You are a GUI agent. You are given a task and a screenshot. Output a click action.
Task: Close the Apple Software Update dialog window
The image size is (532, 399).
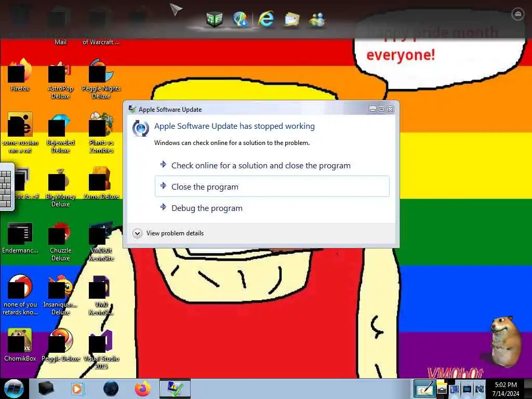[391, 109]
